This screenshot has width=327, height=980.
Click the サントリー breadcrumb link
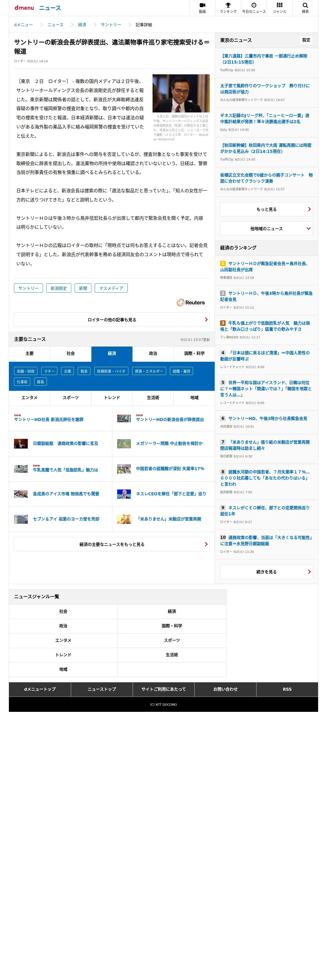click(x=111, y=25)
